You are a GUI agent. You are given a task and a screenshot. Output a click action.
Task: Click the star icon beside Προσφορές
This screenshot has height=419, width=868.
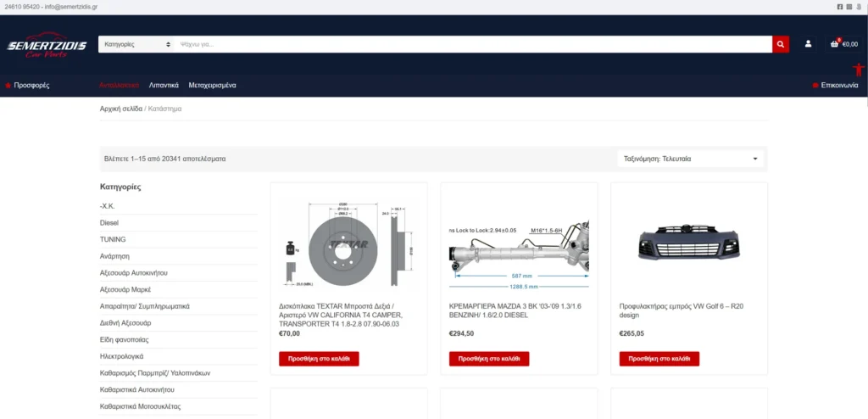pos(8,86)
